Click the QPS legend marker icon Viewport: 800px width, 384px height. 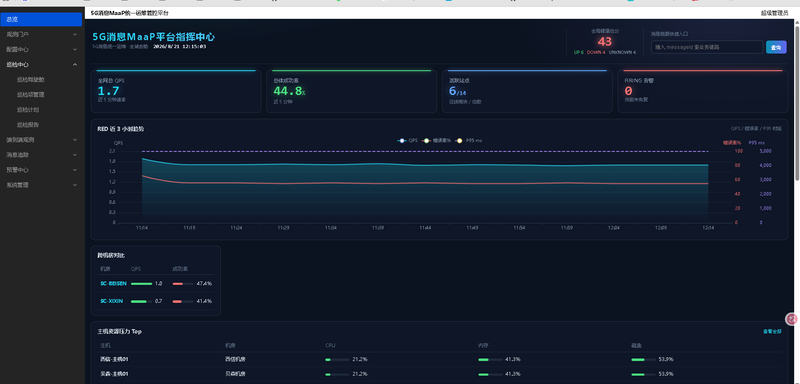(402, 140)
